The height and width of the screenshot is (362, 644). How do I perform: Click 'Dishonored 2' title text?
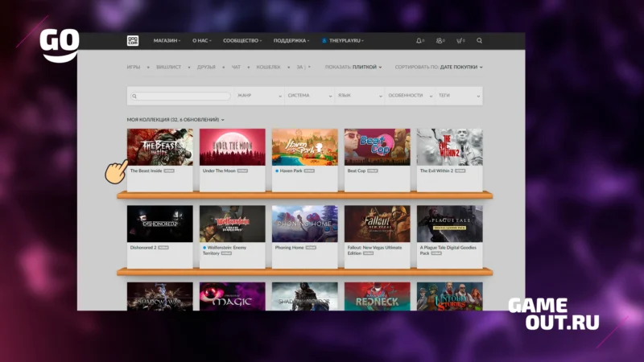(143, 248)
